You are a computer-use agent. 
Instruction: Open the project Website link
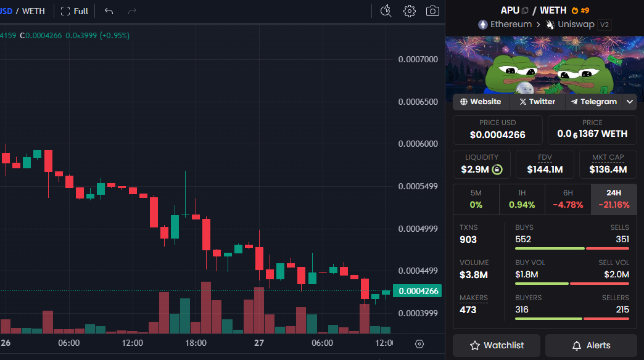point(481,102)
